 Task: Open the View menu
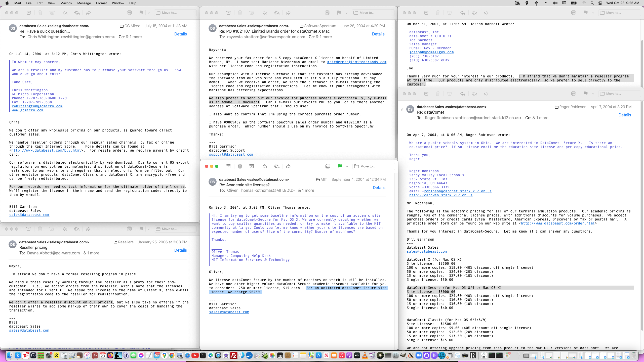pyautogui.click(x=51, y=3)
